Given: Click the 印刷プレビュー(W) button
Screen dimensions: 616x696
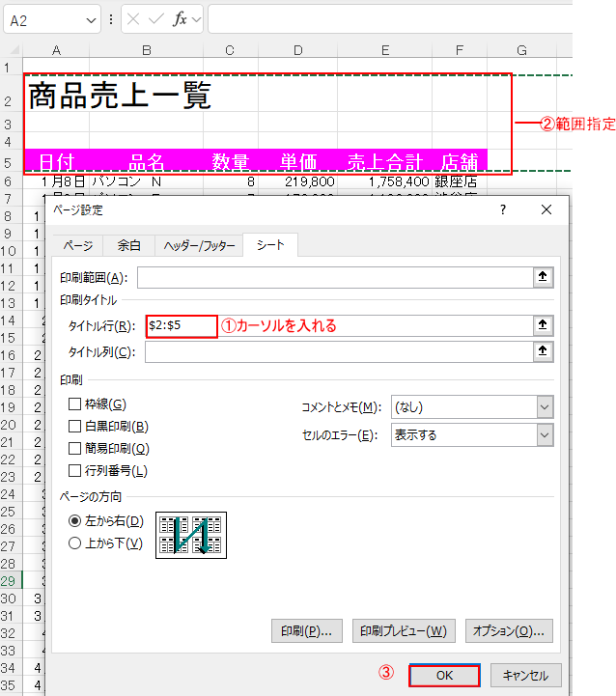Looking at the screenshot, I should [x=404, y=631].
